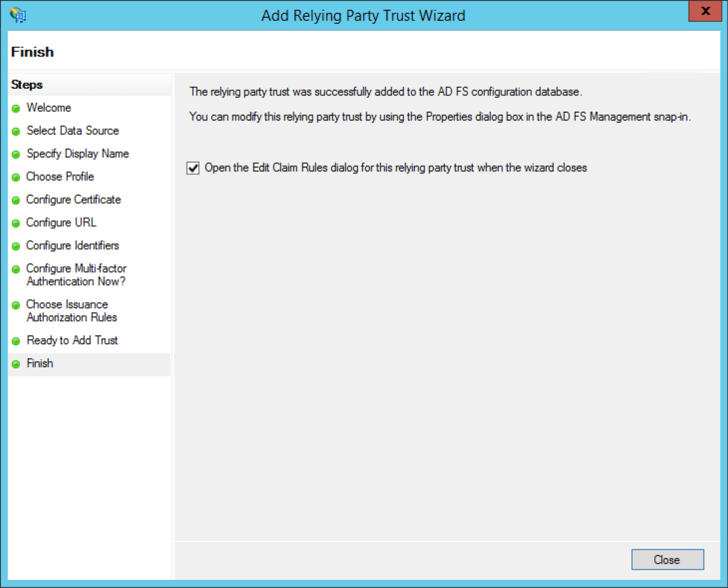Viewport: 728px width, 588px height.
Task: Click Open the Edit Claim Rules label text
Action: (395, 168)
